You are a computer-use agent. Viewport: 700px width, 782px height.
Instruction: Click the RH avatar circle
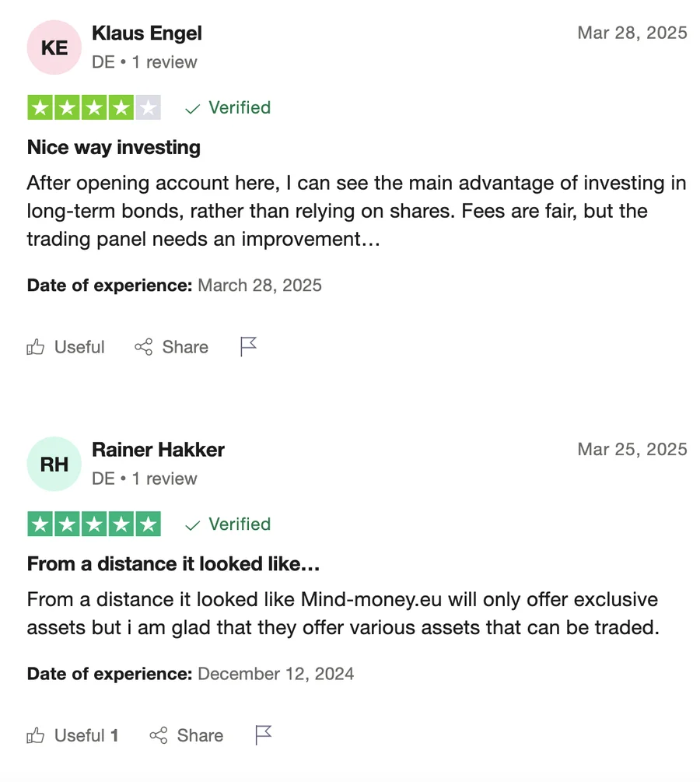[x=54, y=465]
